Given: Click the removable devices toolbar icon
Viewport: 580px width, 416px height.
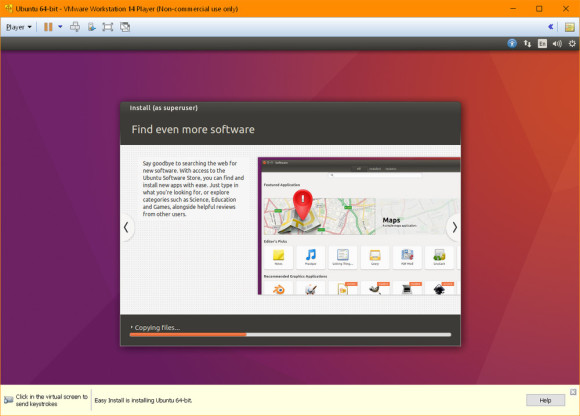Looking at the screenshot, I should 92,27.
